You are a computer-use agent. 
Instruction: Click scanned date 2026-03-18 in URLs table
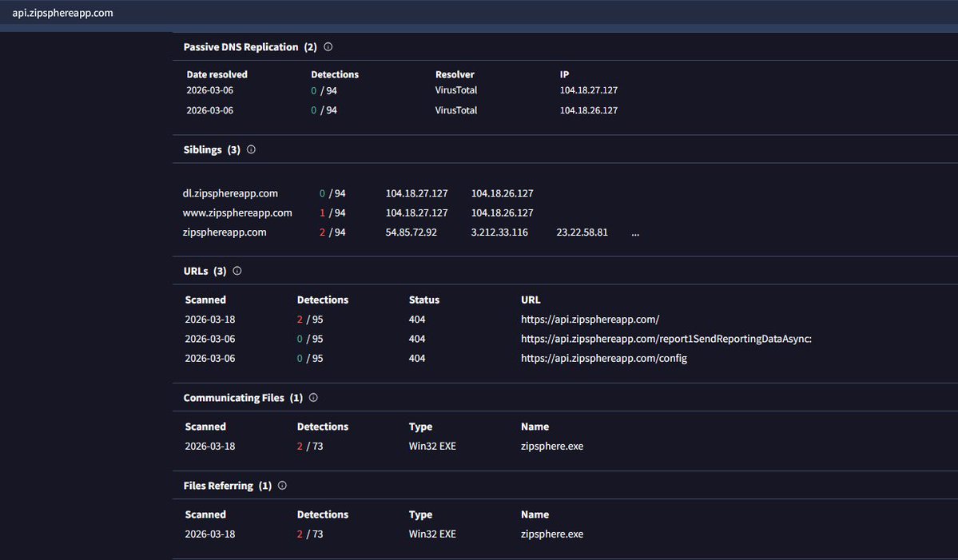[x=209, y=319]
